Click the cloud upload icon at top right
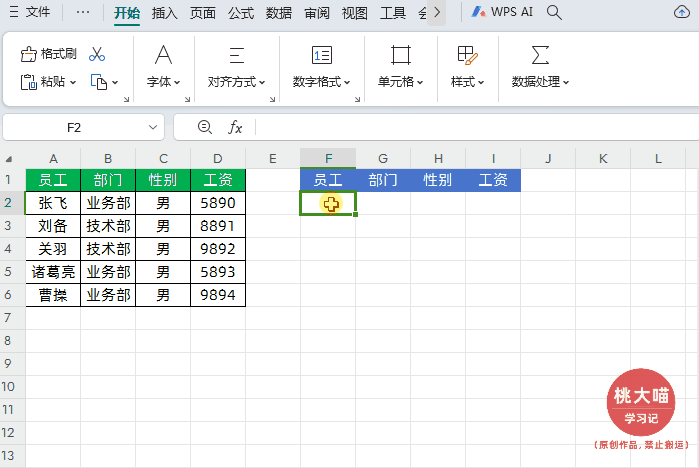 coord(682,12)
